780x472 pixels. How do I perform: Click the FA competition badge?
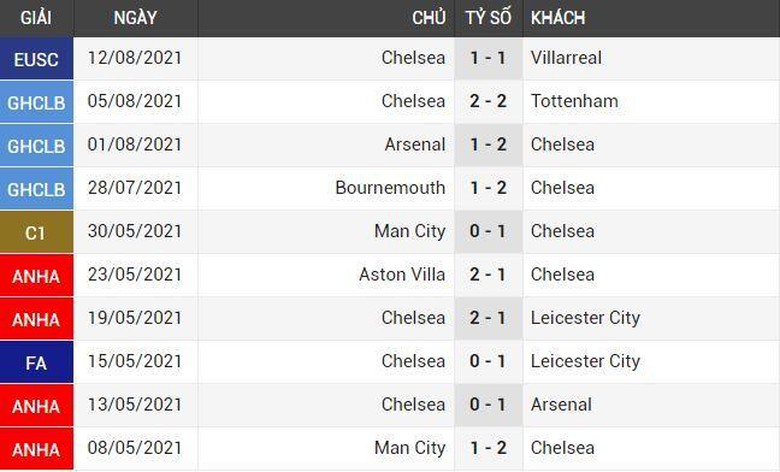[x=36, y=362]
